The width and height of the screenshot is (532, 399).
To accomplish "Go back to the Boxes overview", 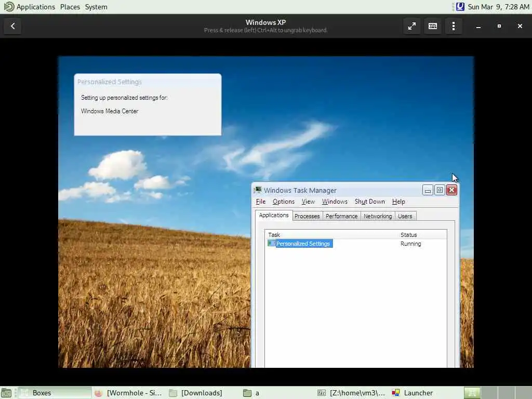I will (13, 26).
